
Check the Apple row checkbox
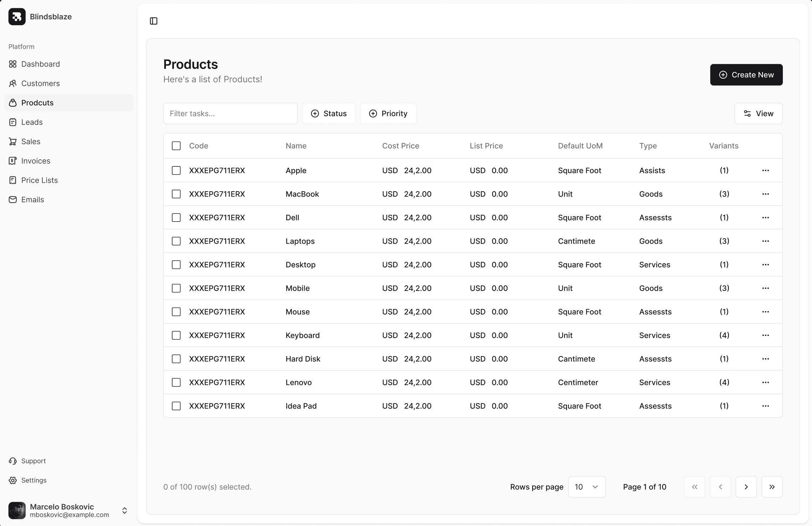[176, 171]
